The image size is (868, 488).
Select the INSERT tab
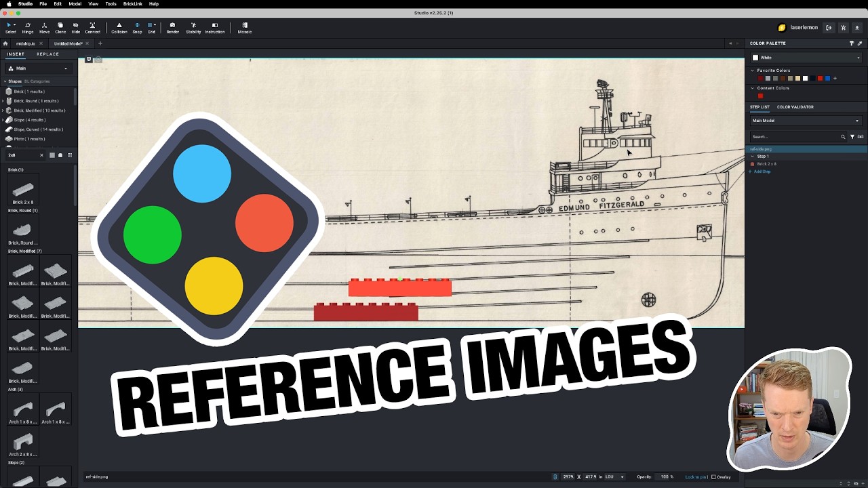[x=16, y=54]
